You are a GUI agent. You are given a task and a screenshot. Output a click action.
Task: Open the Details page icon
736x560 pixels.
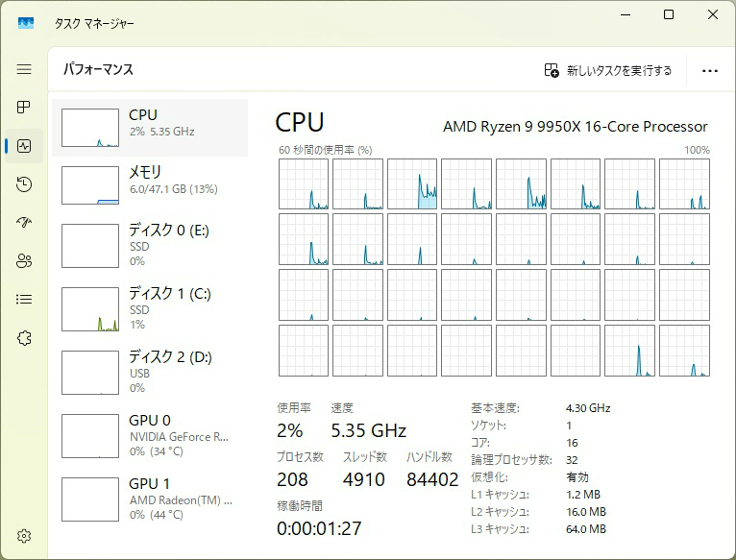click(24, 299)
